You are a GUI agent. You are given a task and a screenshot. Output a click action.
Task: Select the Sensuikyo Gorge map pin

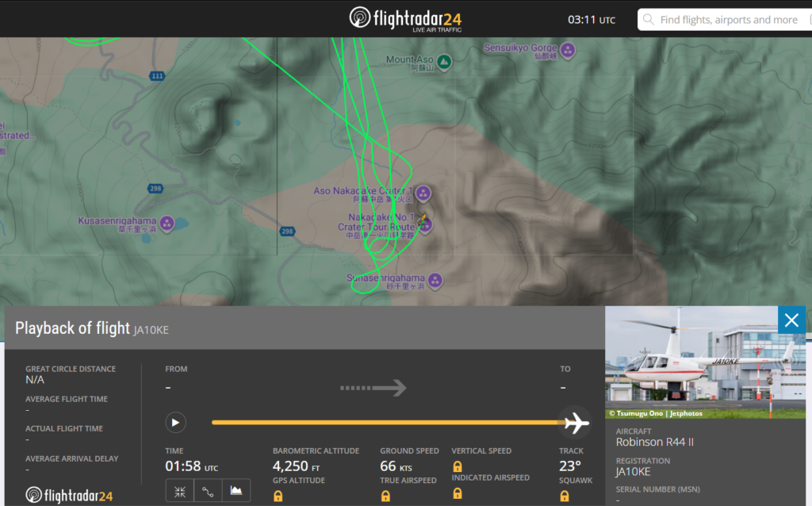click(568, 50)
